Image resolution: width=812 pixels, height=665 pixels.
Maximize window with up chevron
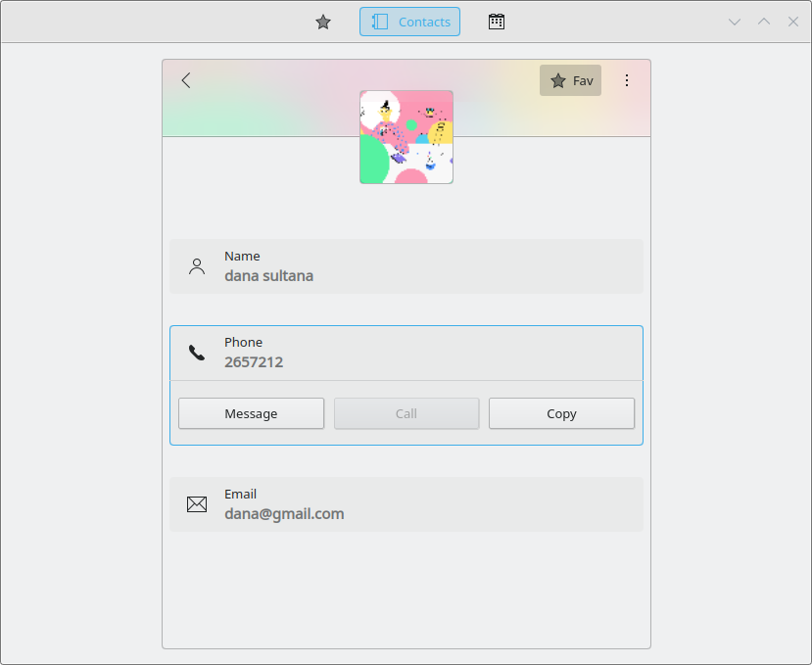[764, 22]
